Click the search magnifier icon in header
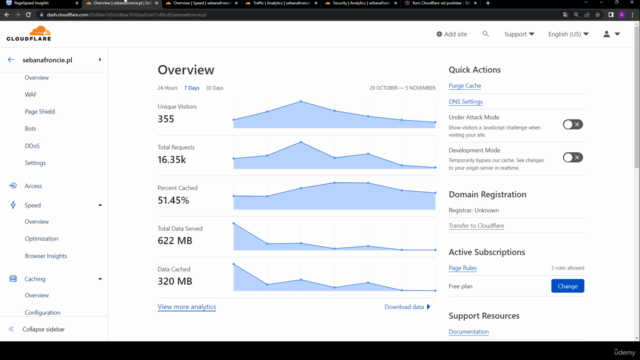Viewport: 640px width, 360px height. [485, 34]
